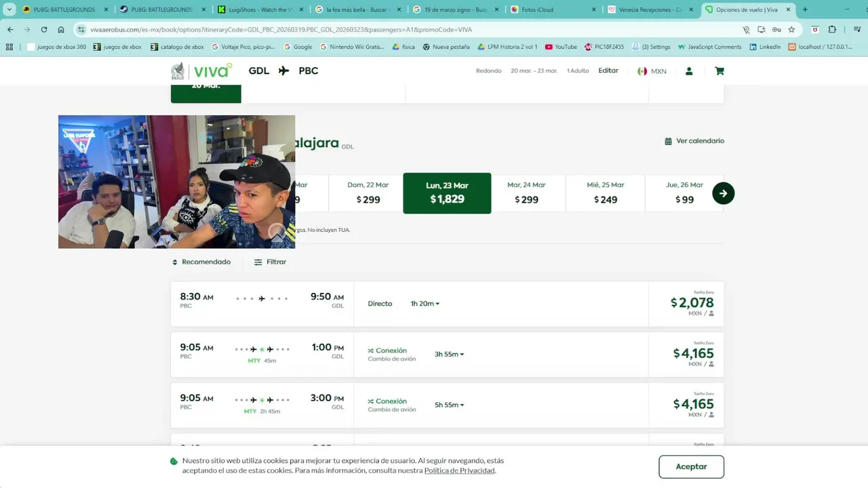Open the Google bookmark
This screenshot has height=488, width=868.
[x=298, y=47]
